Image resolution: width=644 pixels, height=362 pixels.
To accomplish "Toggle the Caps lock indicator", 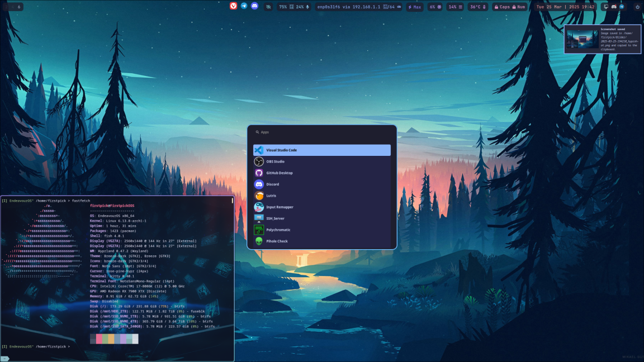I will (x=501, y=7).
